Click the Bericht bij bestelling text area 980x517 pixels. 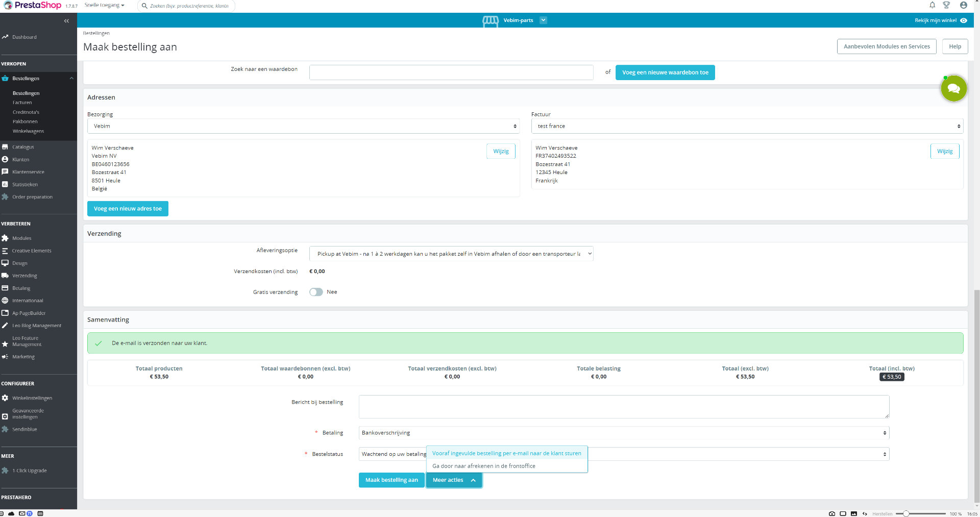[624, 407]
